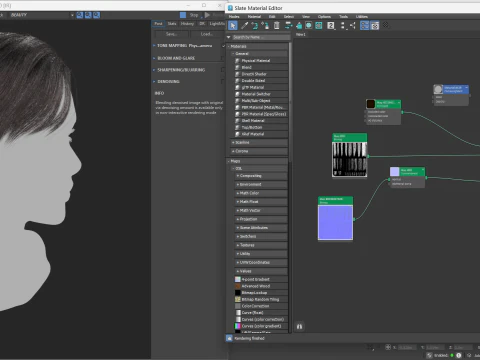This screenshot has height=360, width=480.
Task: Switch to Stats tab in render window
Action: pos(172,24)
